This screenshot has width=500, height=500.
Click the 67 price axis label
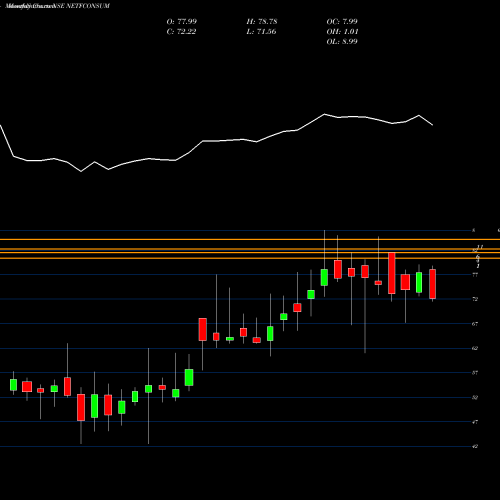(x=475, y=324)
